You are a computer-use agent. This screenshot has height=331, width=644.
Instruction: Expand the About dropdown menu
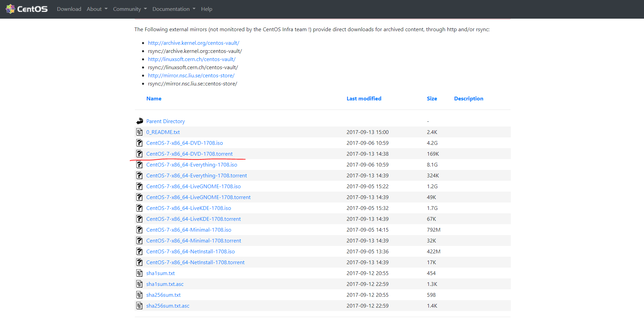(97, 9)
